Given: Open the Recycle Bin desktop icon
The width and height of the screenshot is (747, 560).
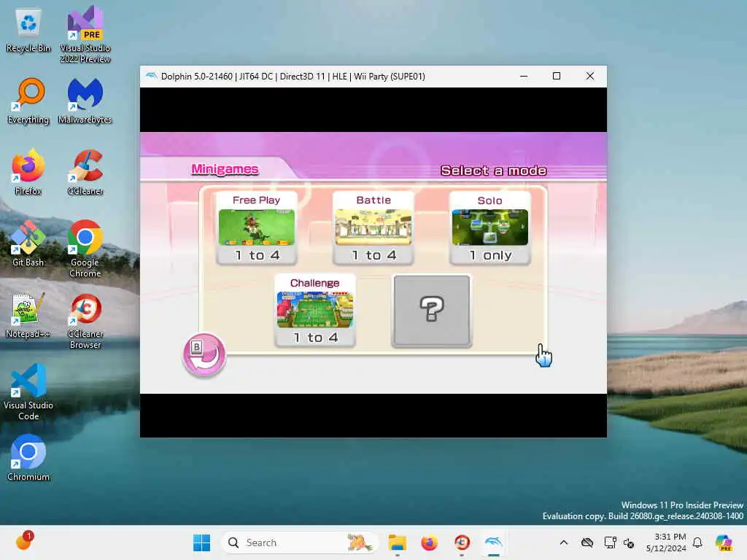Looking at the screenshot, I should [x=28, y=31].
